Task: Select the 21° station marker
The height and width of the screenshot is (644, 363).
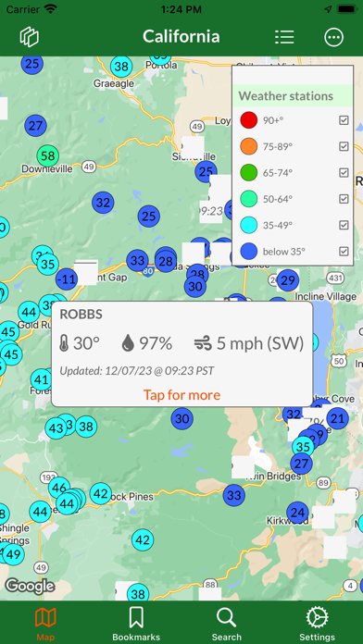Action: pos(337,418)
